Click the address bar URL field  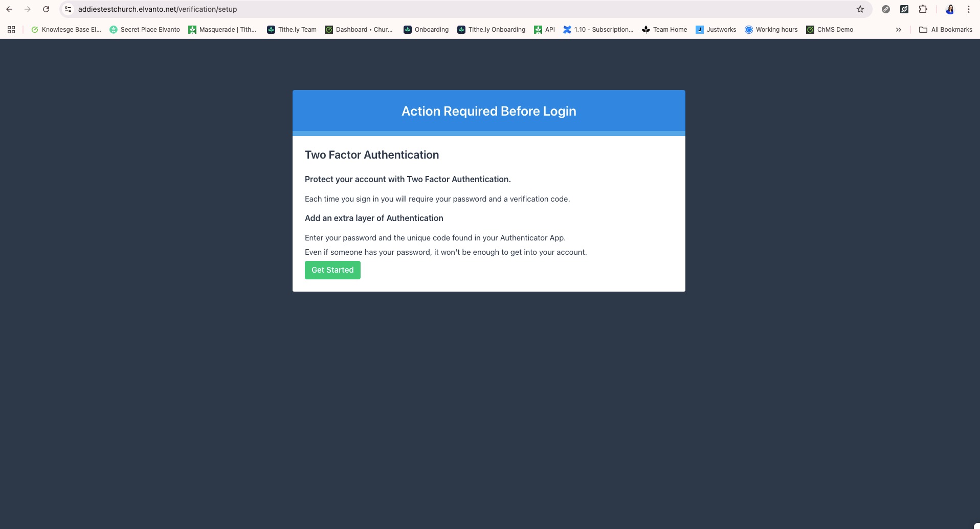tap(409, 9)
